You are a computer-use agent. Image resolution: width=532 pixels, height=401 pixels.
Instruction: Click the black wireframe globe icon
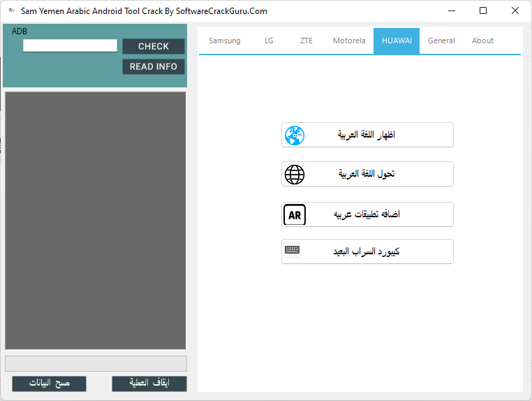295,175
